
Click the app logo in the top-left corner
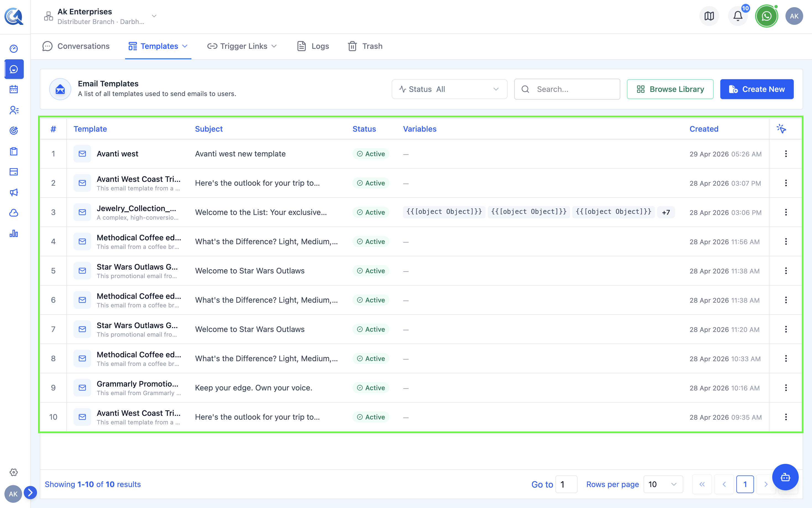click(14, 16)
